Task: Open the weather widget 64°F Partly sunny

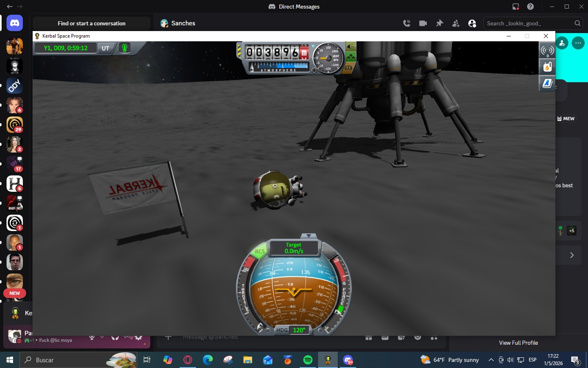Action: tap(450, 360)
